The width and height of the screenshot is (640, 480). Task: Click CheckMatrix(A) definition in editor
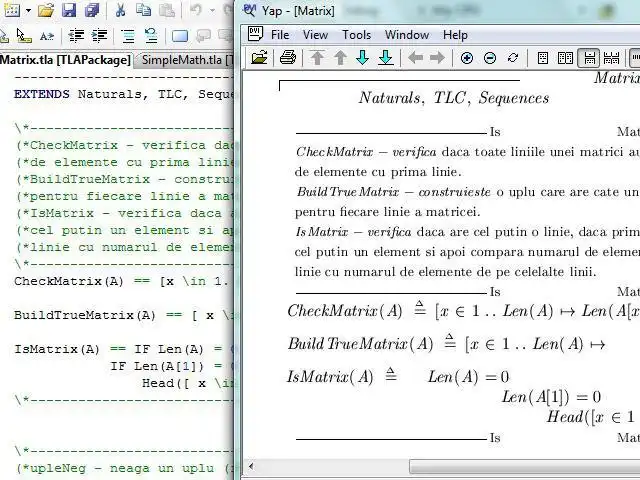69,281
